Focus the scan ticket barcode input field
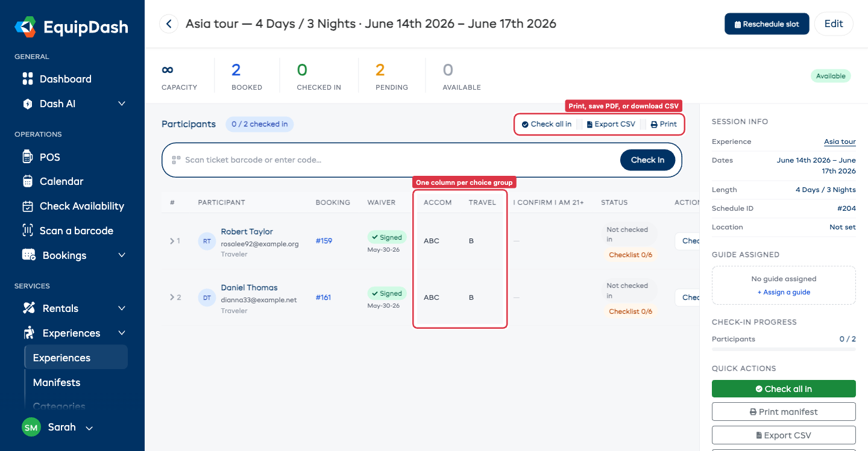 tap(398, 160)
